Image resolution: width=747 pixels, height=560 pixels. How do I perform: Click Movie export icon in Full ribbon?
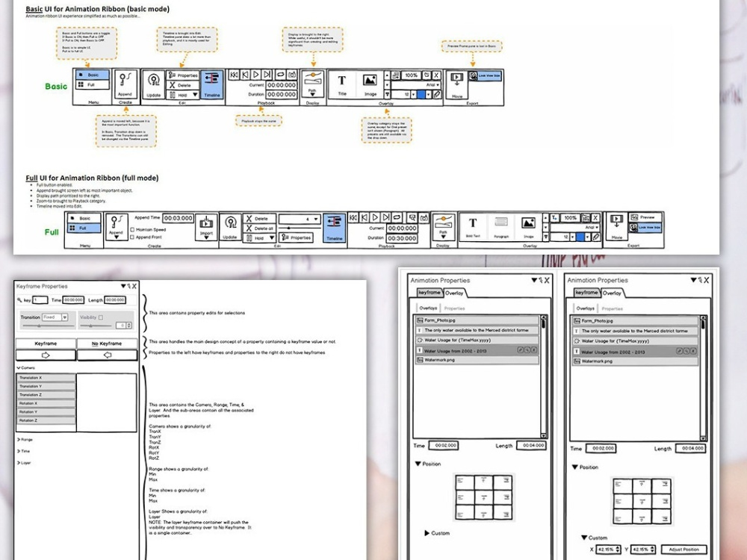[616, 225]
